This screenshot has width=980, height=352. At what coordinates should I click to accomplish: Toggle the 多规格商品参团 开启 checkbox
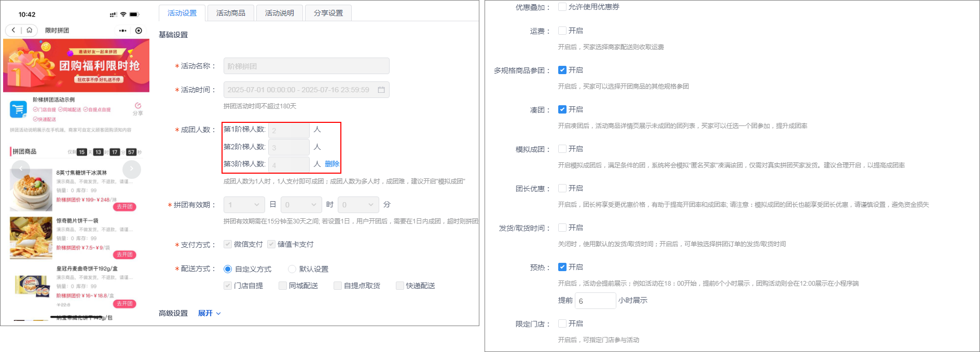pos(562,70)
